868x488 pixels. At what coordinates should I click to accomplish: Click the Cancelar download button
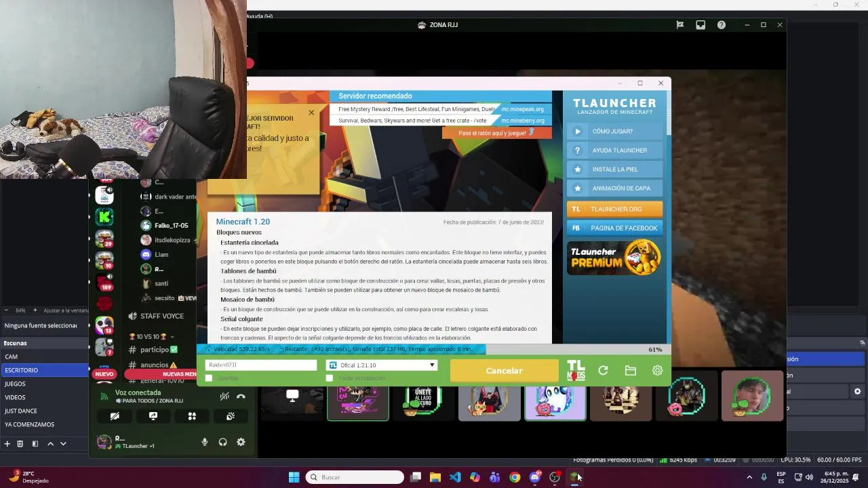(504, 371)
